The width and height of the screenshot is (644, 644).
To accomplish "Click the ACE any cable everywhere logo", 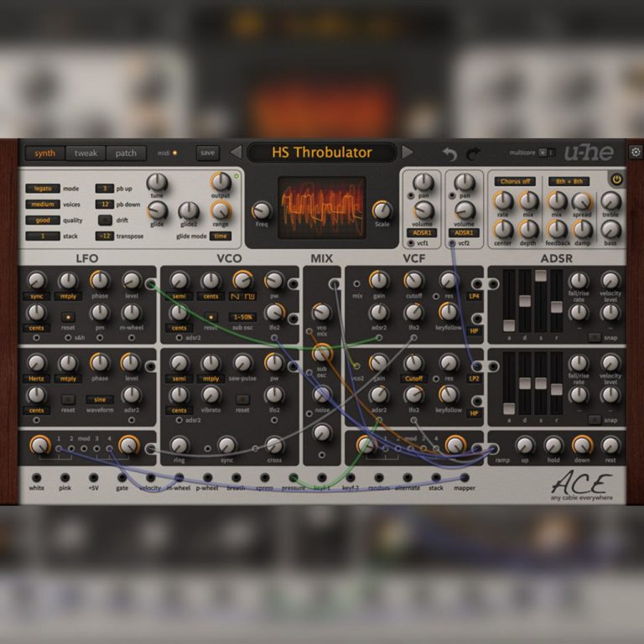I will [x=582, y=486].
